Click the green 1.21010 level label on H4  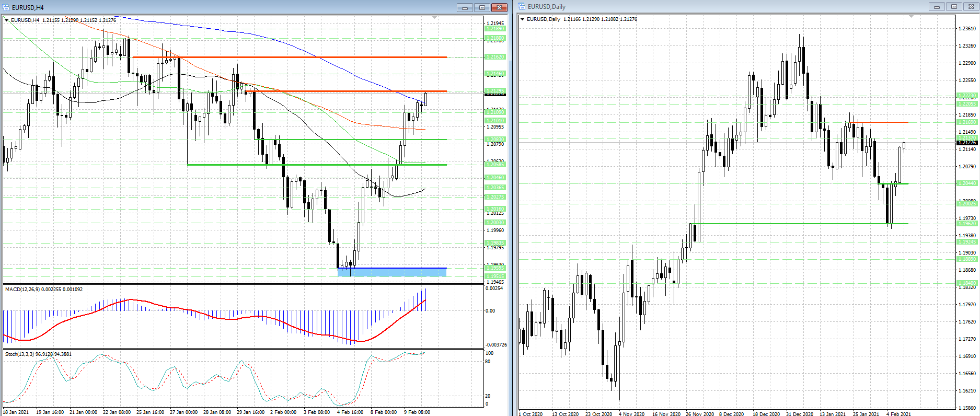click(x=495, y=121)
